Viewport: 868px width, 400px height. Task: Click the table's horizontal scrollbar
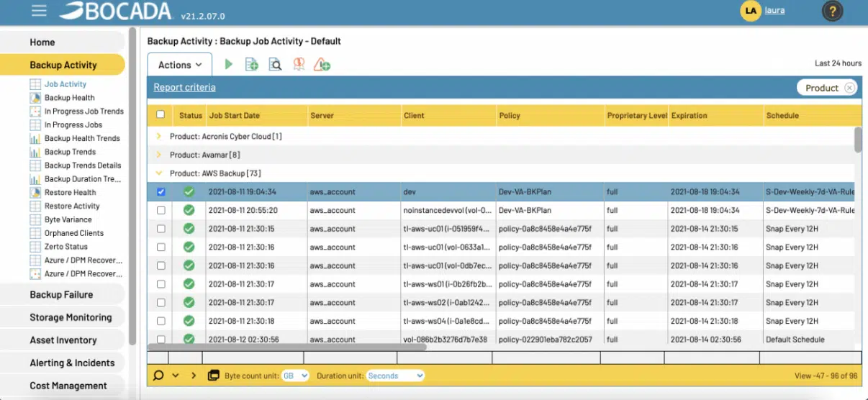point(287,347)
